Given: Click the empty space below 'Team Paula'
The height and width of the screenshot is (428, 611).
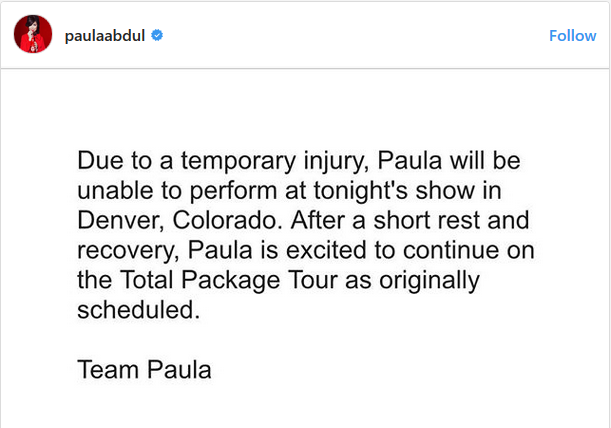Looking at the screenshot, I should 306,405.
